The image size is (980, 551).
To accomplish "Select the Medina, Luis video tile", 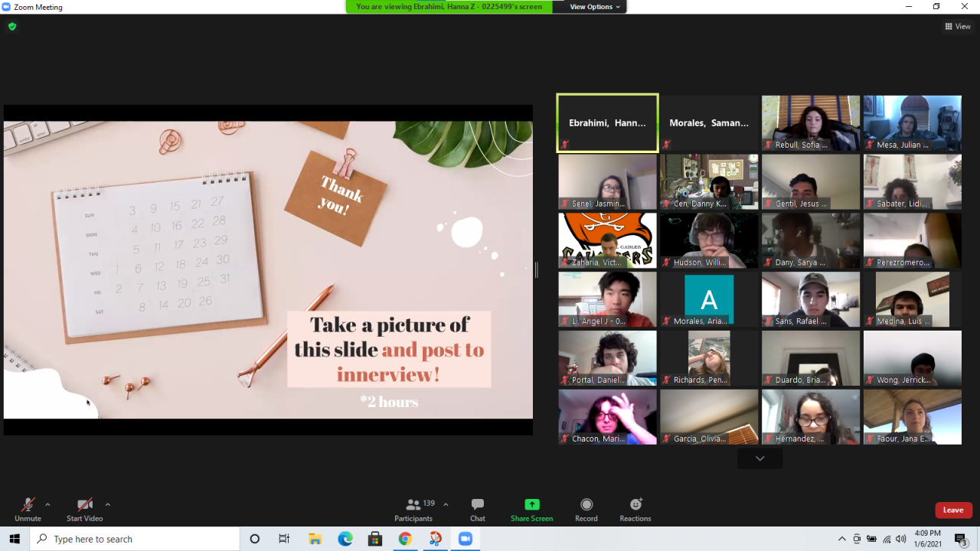I will tap(913, 299).
